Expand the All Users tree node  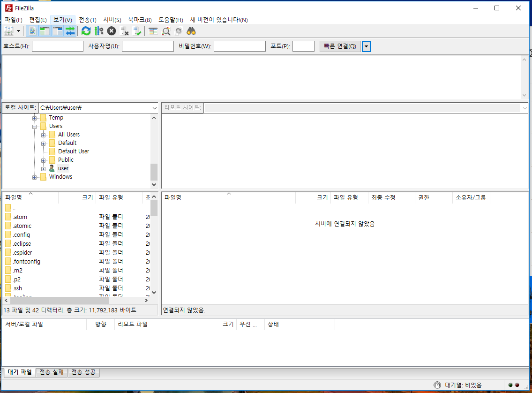[x=43, y=135]
